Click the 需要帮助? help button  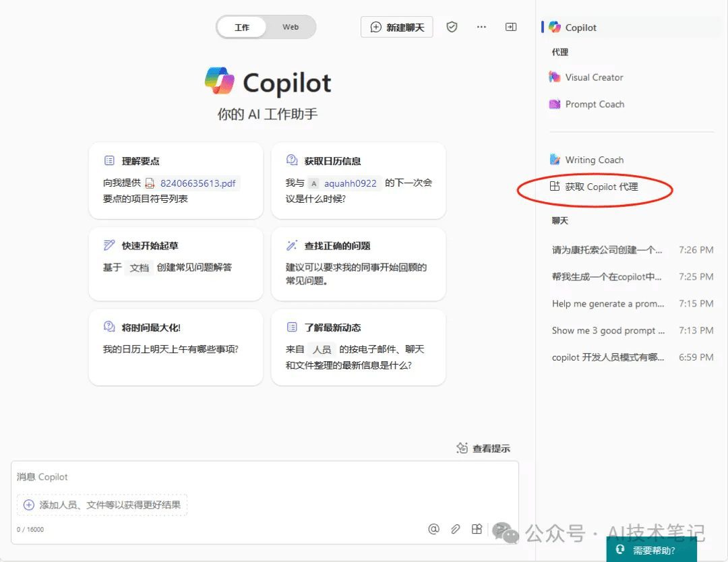(651, 550)
